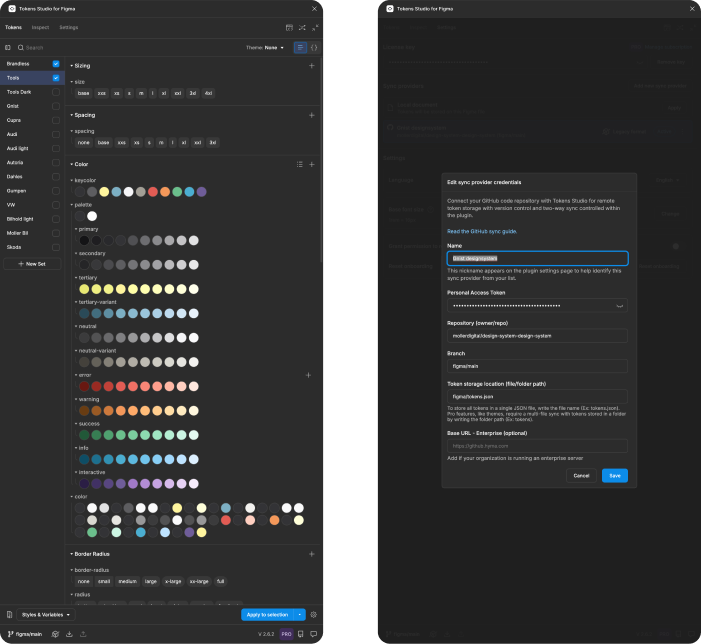The height and width of the screenshot is (644, 701).
Task: Click Apply to selection button
Action: tap(267, 615)
